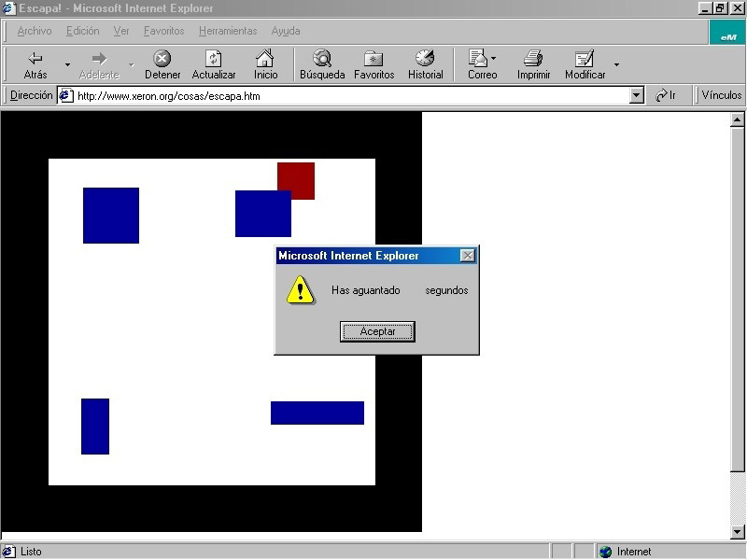This screenshot has height=560, width=747.
Task: Click the 'Internet' zone label in status bar
Action: (x=634, y=552)
